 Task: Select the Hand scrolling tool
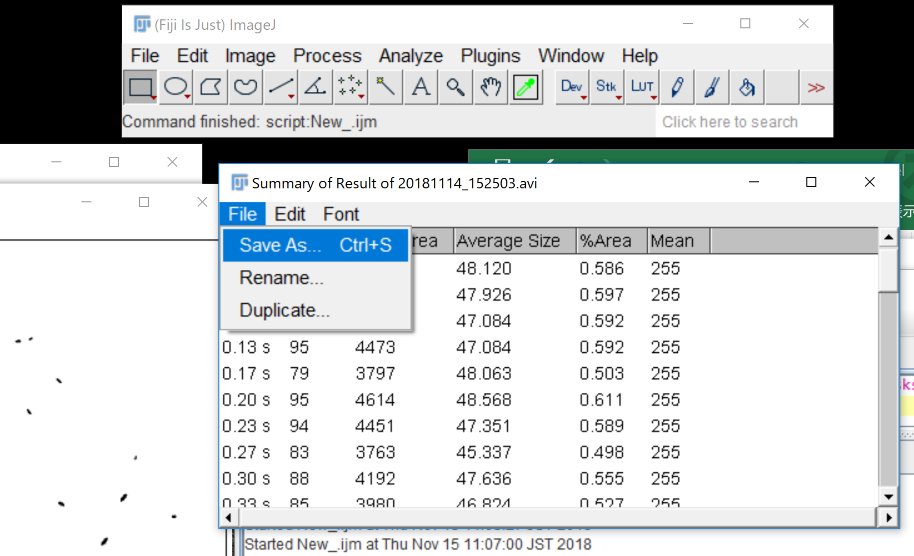point(490,87)
